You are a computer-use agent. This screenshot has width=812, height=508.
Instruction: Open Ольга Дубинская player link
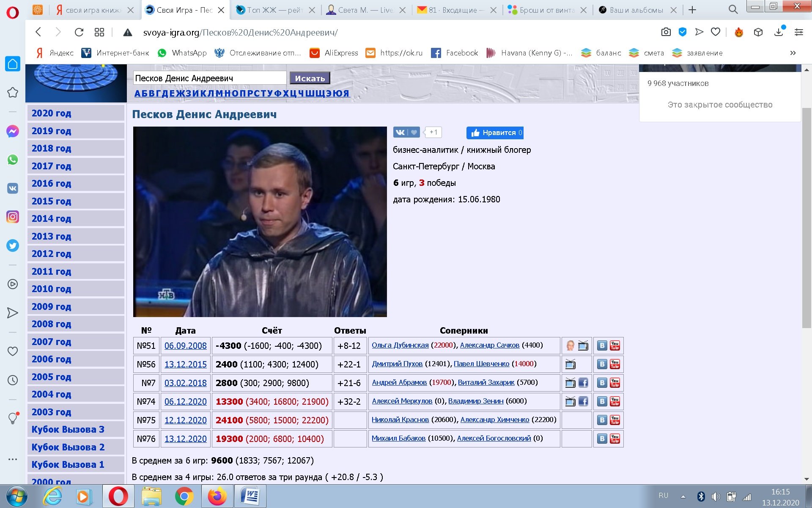pyautogui.click(x=400, y=345)
